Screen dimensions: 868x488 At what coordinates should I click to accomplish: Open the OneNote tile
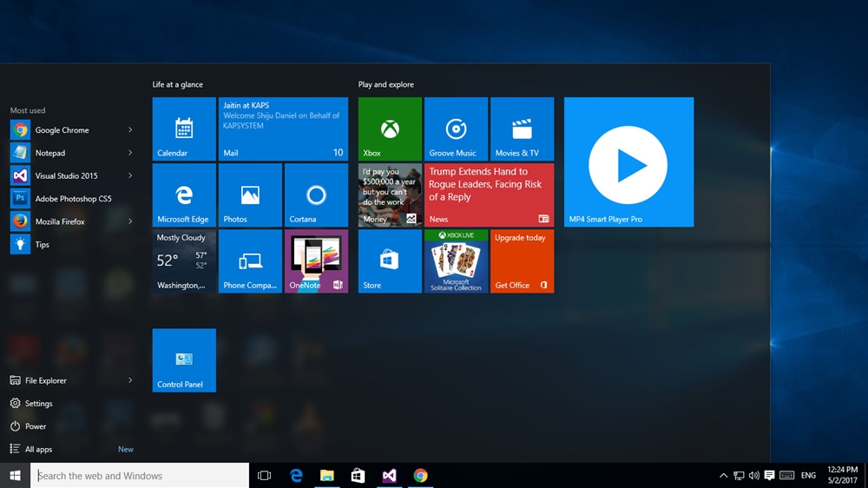pos(316,260)
